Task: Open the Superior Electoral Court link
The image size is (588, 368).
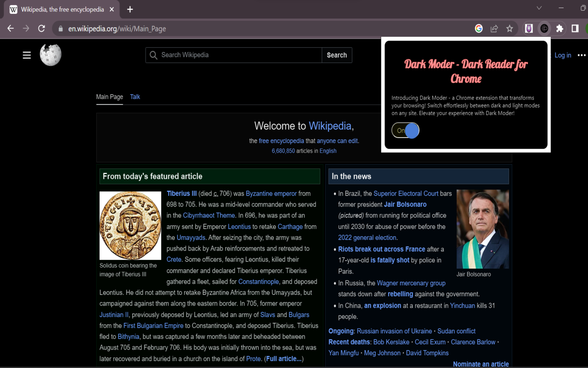Action: coord(406,194)
